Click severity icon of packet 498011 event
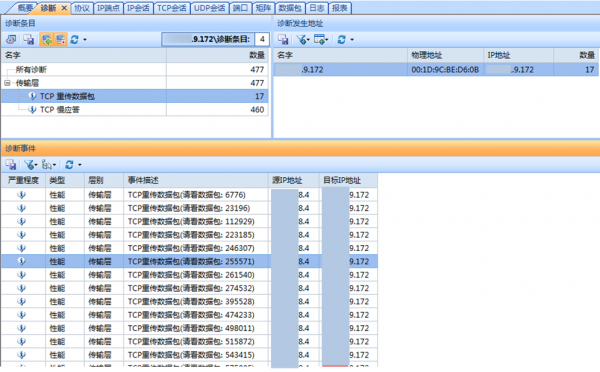The height and width of the screenshot is (372, 600). click(22, 328)
